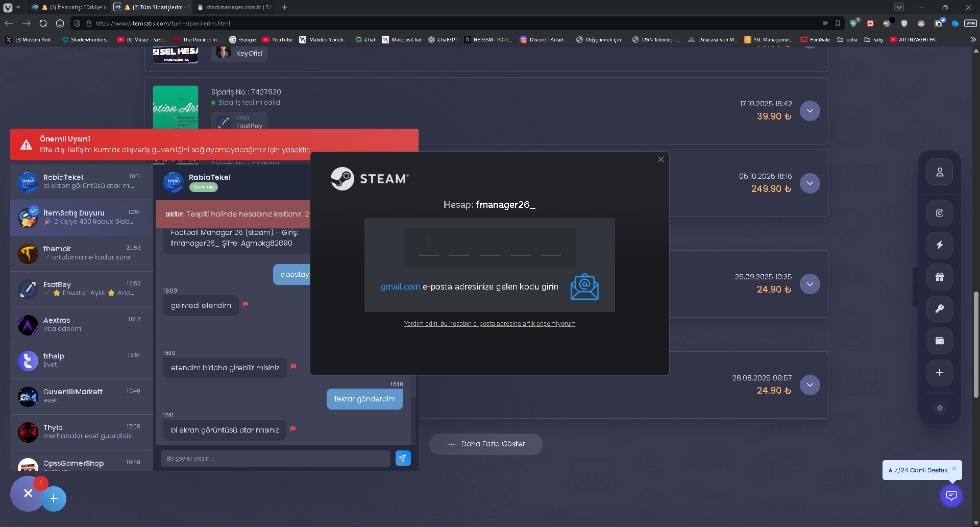Switch to Tüm Siparişlerim browser tab
The image size is (980, 527).
coord(152,7)
